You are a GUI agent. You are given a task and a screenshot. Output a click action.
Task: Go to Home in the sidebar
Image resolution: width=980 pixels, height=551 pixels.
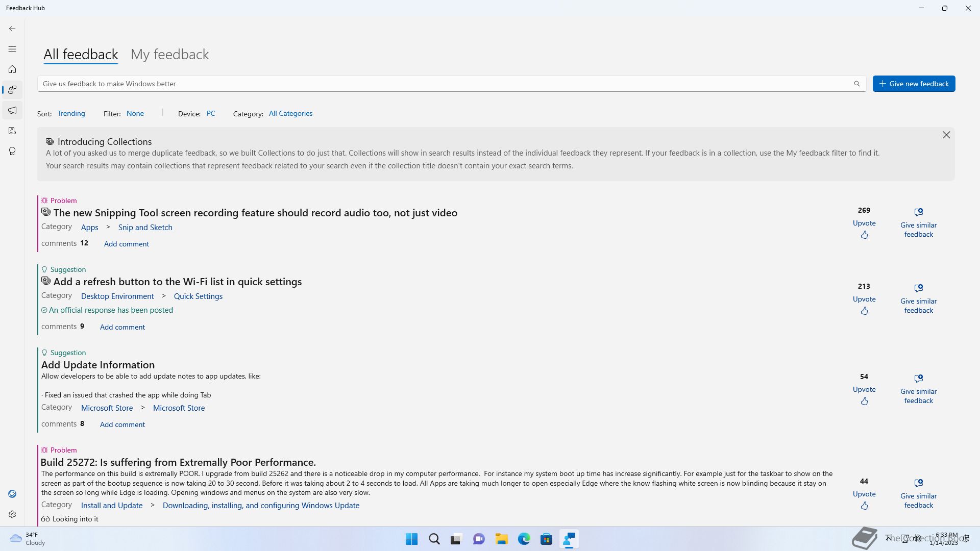[x=12, y=69]
